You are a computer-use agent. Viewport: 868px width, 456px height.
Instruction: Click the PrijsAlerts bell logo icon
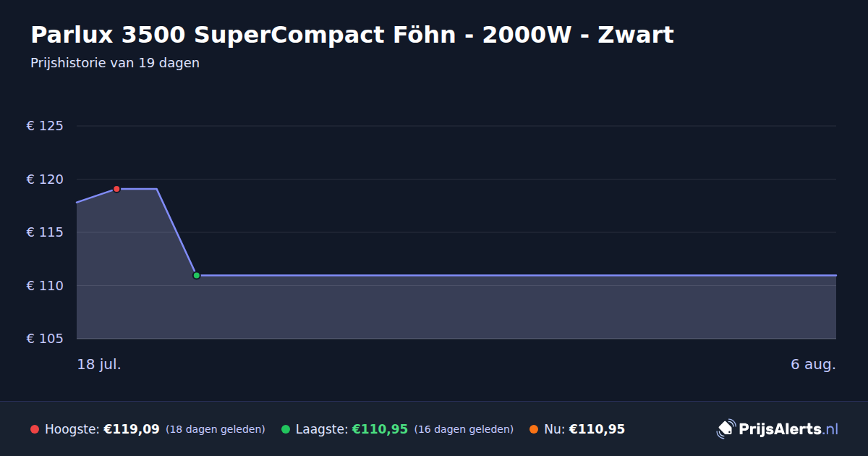[726, 429]
